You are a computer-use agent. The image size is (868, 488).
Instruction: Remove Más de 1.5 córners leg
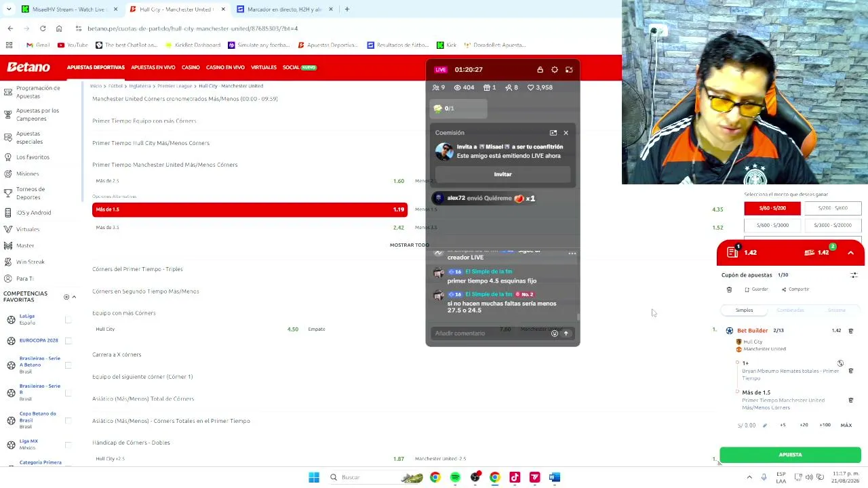pos(851,401)
